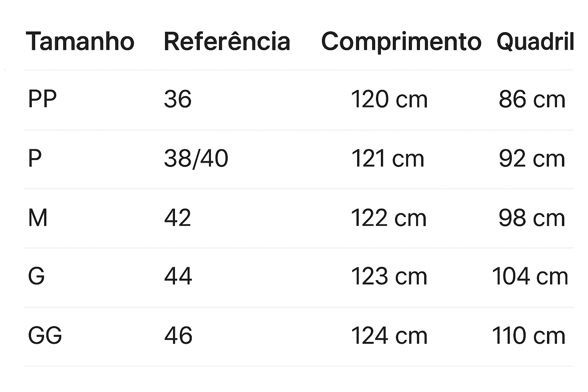Click reference value 36
The height and width of the screenshot is (392, 588).
[x=178, y=99]
